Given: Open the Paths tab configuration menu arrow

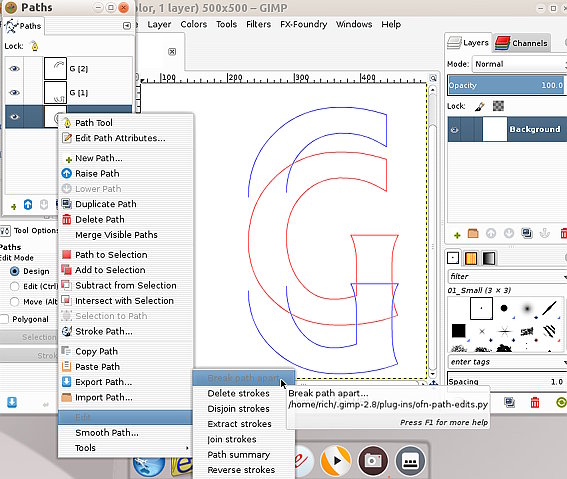Looking at the screenshot, I should 127,26.
